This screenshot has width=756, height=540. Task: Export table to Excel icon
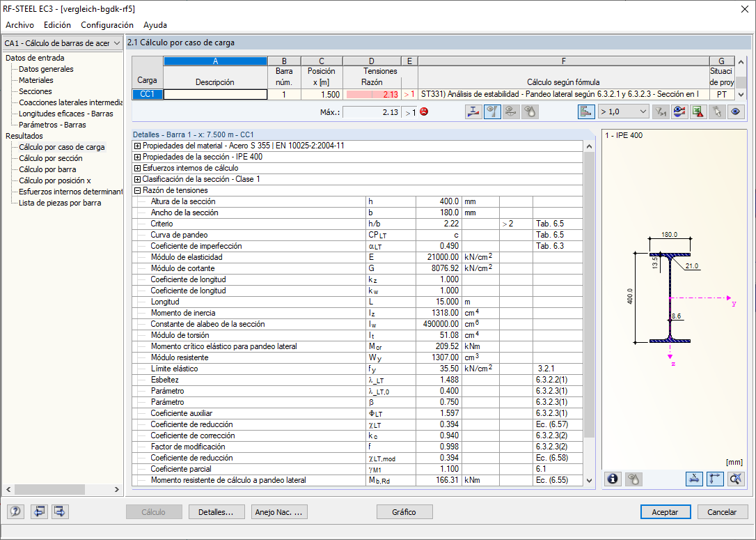(x=698, y=112)
